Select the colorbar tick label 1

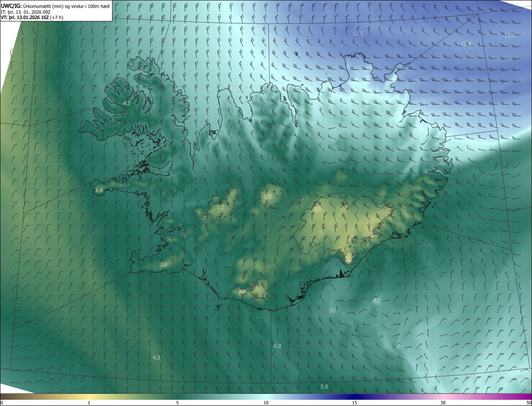pyautogui.click(x=89, y=403)
